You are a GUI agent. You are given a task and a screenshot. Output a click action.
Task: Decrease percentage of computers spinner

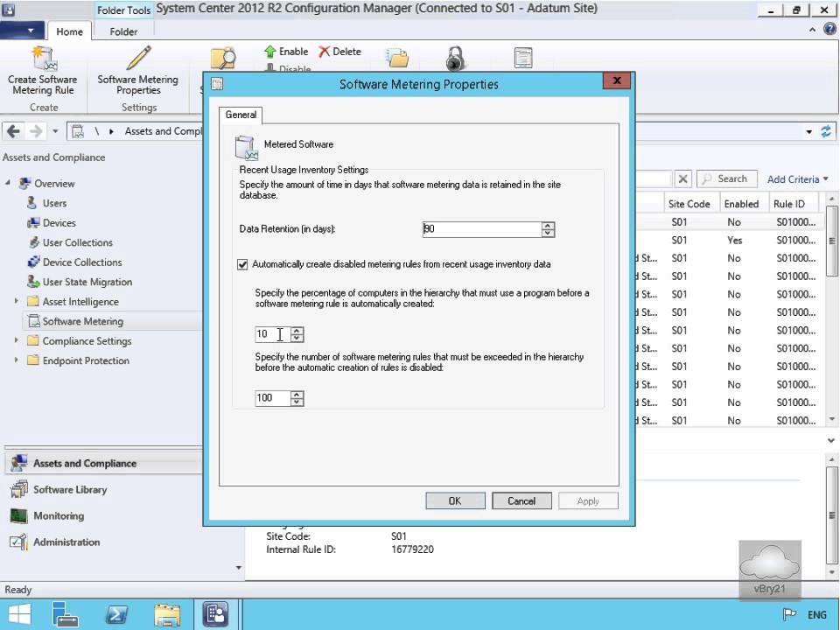click(x=297, y=338)
